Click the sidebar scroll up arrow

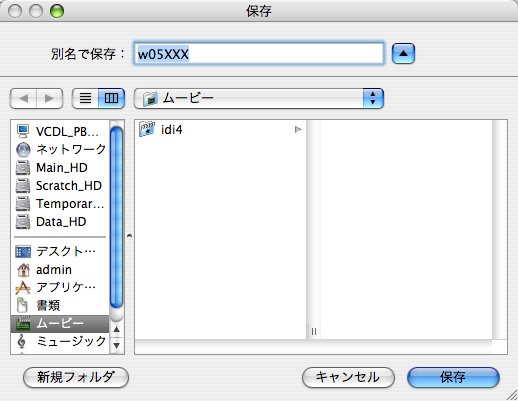tap(116, 329)
